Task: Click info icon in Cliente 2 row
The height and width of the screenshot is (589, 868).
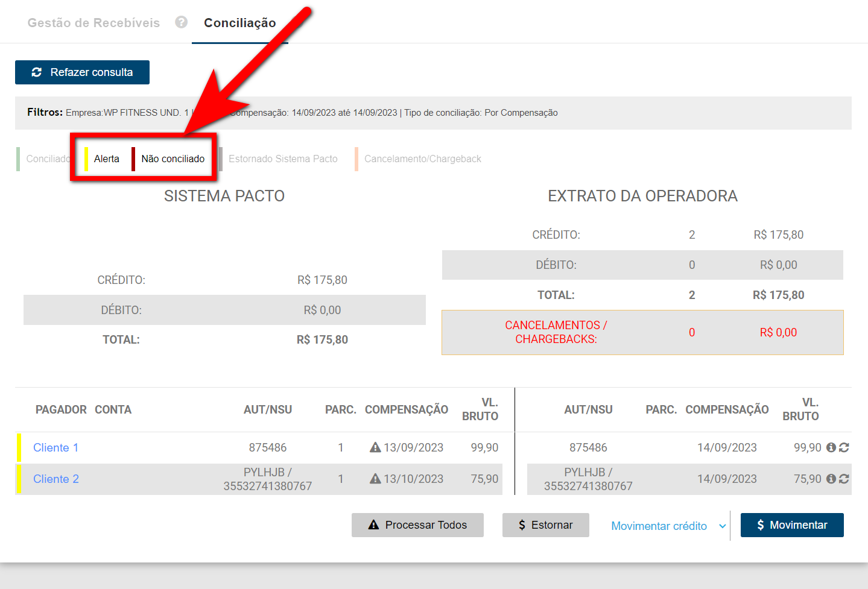Action: pyautogui.click(x=831, y=479)
